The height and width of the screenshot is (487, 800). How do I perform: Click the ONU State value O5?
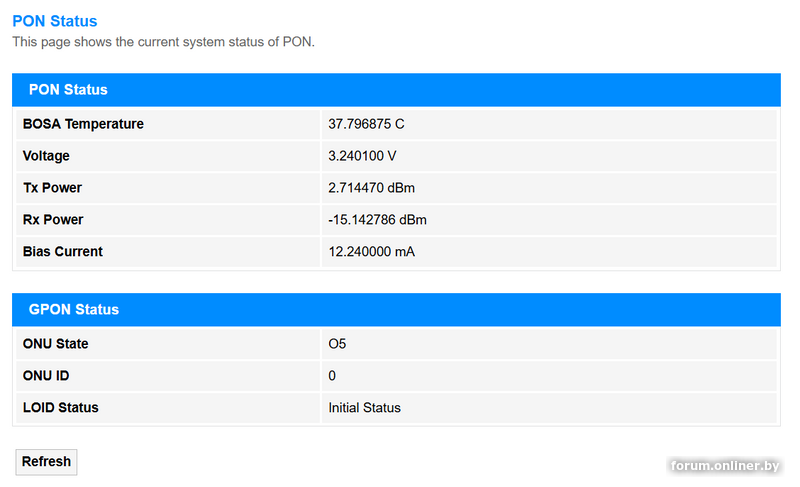click(x=337, y=344)
